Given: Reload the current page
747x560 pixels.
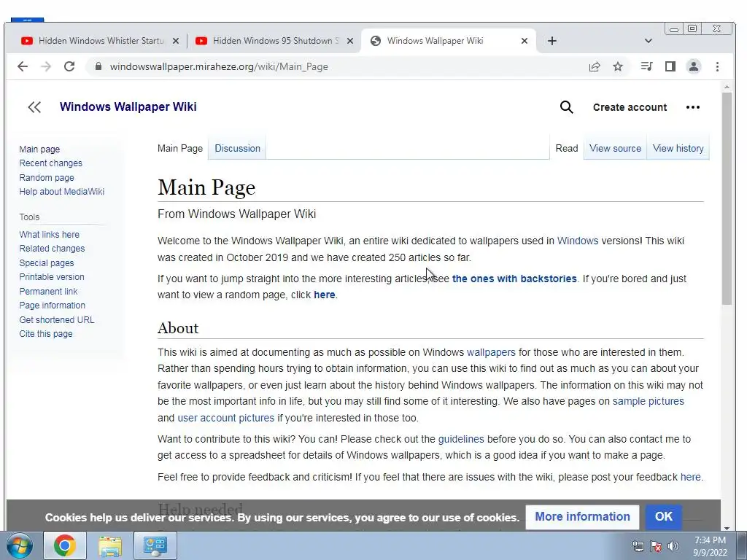Looking at the screenshot, I should 69,66.
